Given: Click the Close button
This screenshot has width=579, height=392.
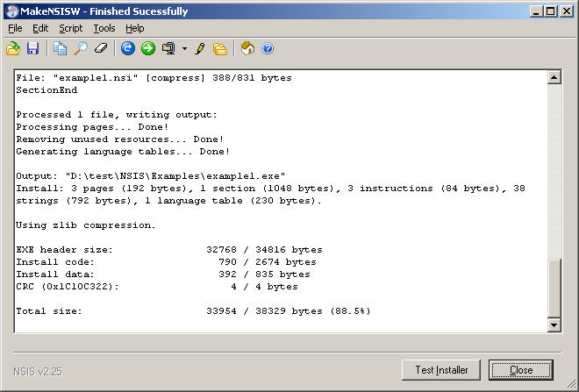Looking at the screenshot, I should [x=521, y=370].
